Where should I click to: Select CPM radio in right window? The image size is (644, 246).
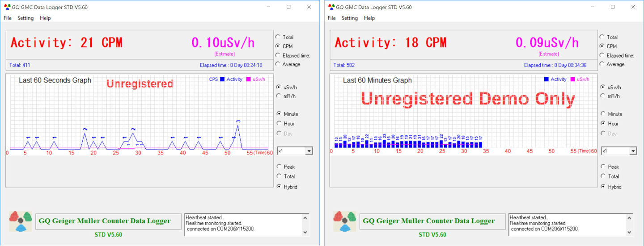point(602,46)
